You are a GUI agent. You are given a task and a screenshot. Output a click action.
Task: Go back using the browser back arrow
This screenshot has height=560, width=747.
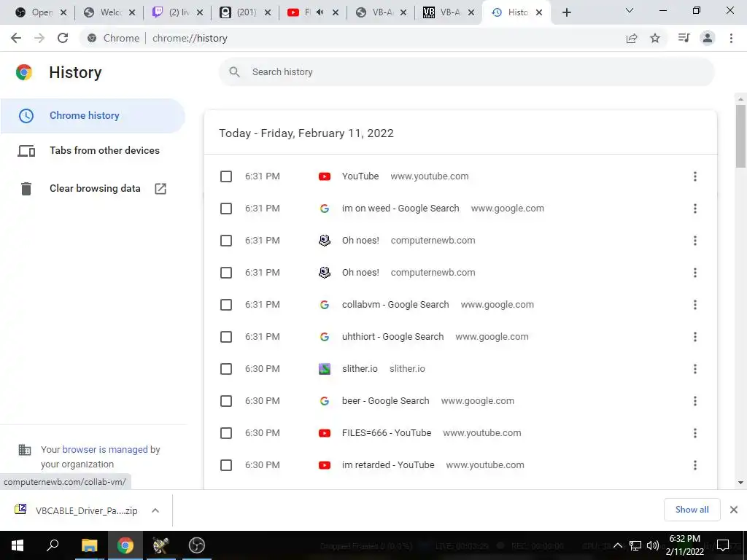tap(16, 38)
